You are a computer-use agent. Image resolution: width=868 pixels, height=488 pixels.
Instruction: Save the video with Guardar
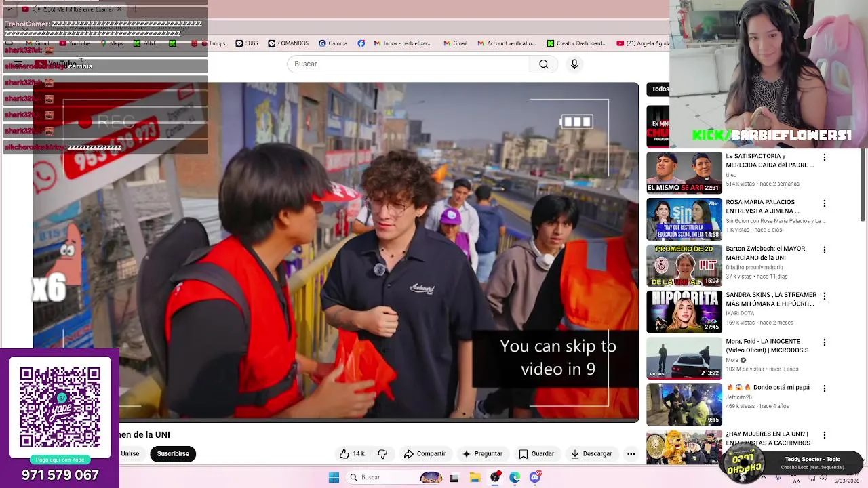(x=536, y=454)
